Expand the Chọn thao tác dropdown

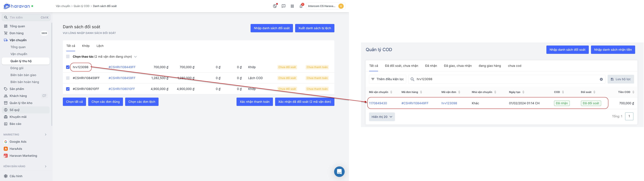point(136,57)
